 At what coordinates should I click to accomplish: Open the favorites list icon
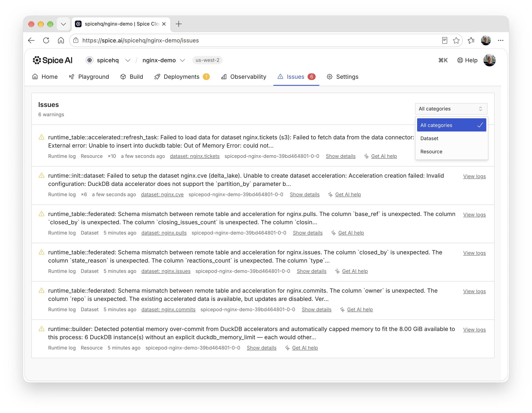tap(471, 40)
